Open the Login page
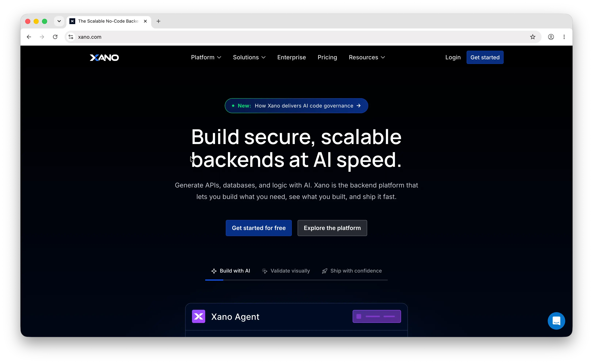 point(453,57)
